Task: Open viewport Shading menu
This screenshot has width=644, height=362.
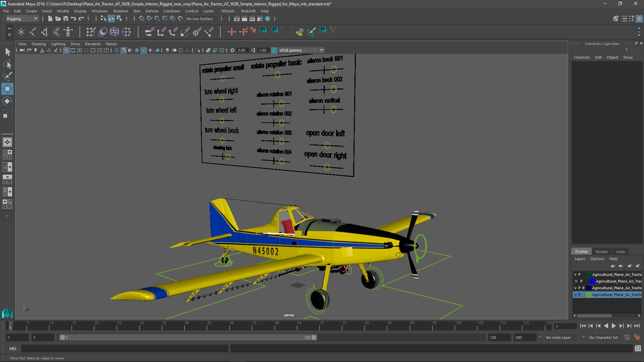Action: pos(39,44)
